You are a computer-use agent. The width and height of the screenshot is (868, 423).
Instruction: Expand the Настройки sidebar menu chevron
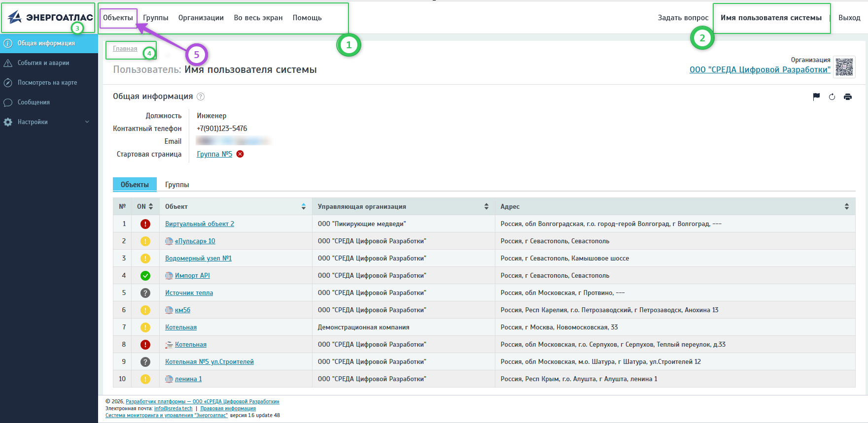tap(87, 122)
